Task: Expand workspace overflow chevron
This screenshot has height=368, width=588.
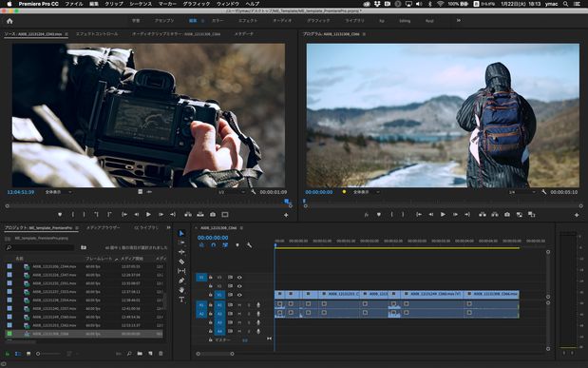Action: point(458,21)
